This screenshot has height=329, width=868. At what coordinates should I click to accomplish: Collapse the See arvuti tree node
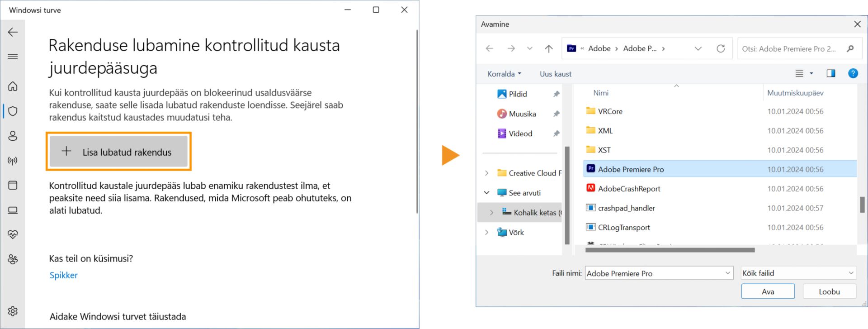(486, 193)
